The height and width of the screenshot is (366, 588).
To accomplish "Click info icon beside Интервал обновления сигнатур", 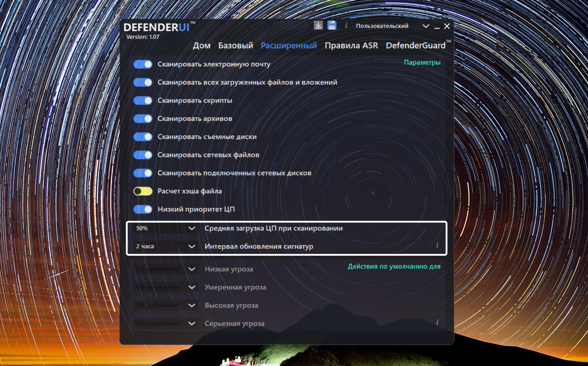I will [437, 245].
